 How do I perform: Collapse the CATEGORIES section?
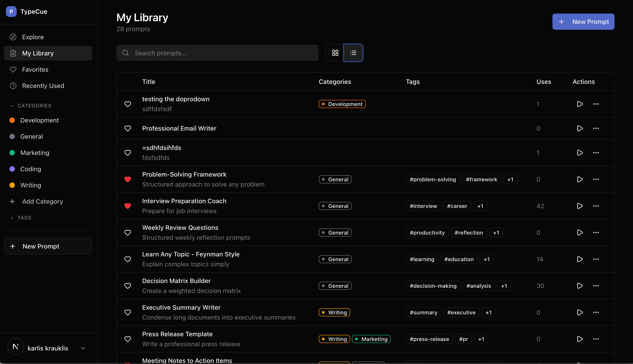pyautogui.click(x=12, y=106)
